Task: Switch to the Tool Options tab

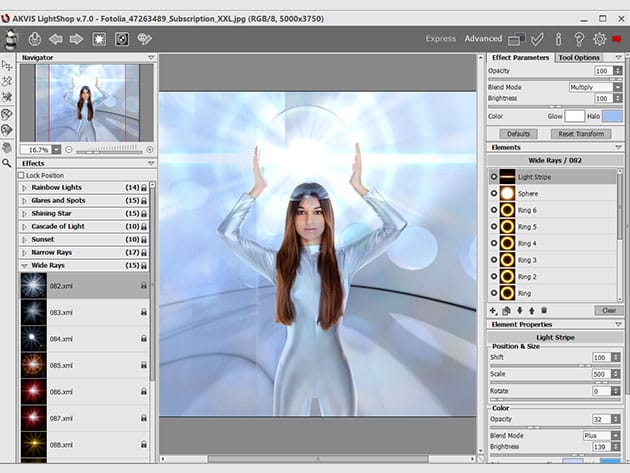Action: (579, 58)
